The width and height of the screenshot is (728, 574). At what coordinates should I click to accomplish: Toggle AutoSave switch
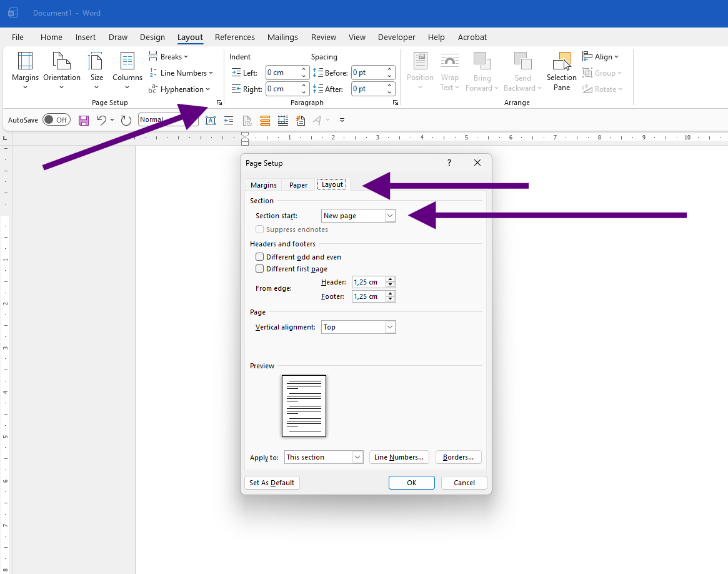[56, 120]
